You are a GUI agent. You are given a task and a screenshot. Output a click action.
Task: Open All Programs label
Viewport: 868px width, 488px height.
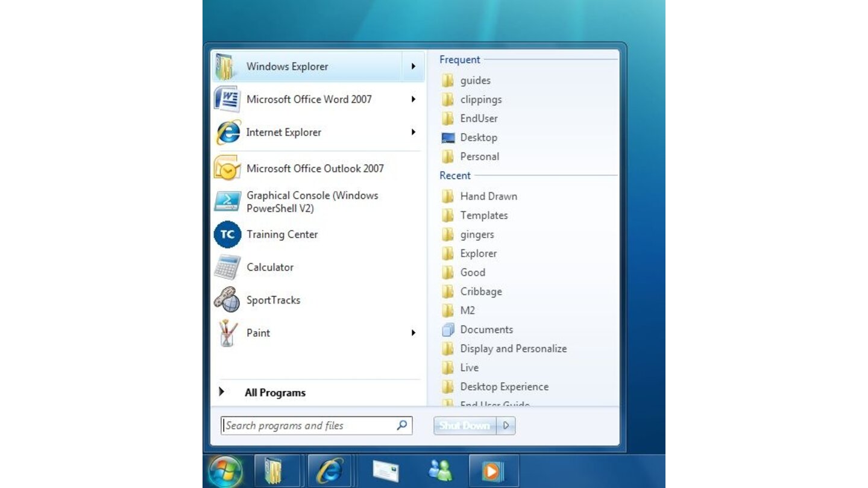(x=275, y=393)
